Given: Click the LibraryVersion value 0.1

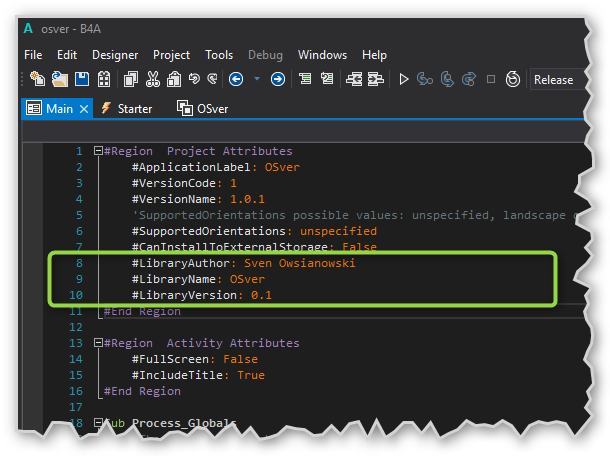Looking at the screenshot, I should [x=261, y=295].
